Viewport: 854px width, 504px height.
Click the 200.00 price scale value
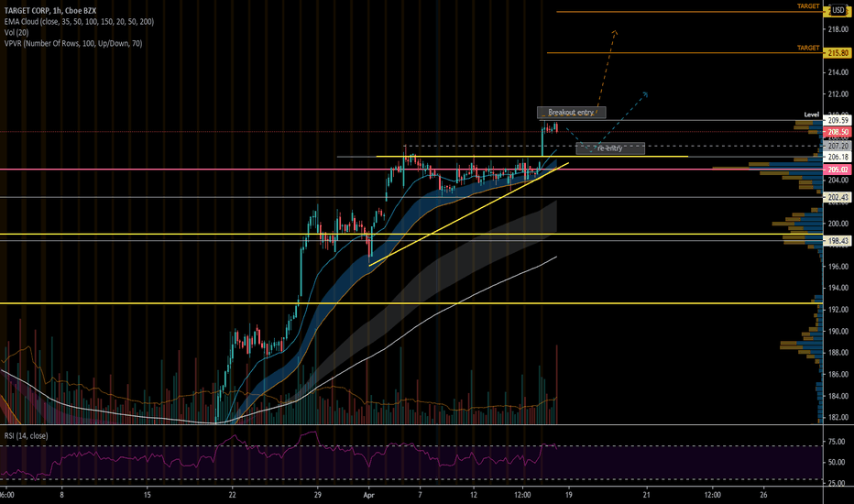click(838, 224)
